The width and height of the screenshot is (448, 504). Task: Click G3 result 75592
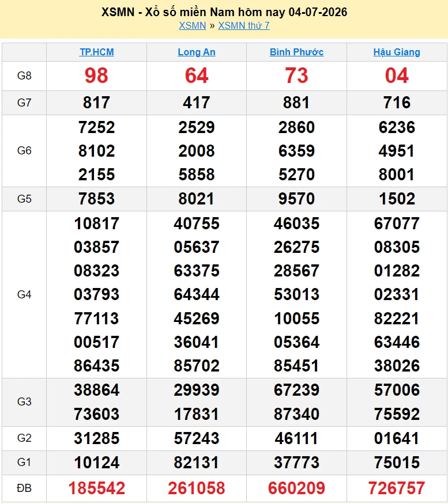pos(397,414)
